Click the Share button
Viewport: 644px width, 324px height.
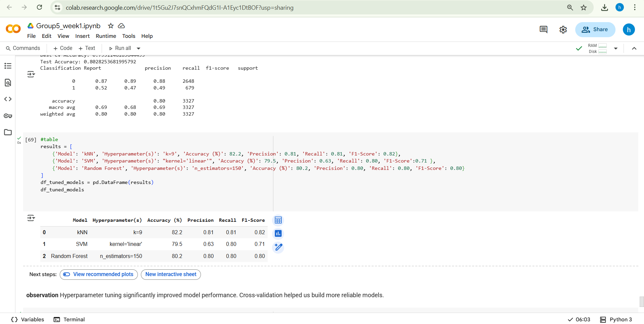(x=595, y=29)
